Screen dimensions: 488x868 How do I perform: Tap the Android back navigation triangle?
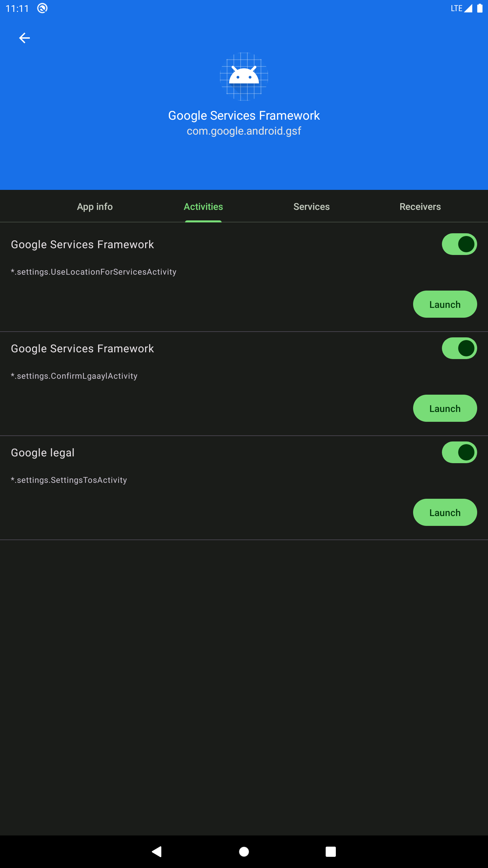click(157, 851)
